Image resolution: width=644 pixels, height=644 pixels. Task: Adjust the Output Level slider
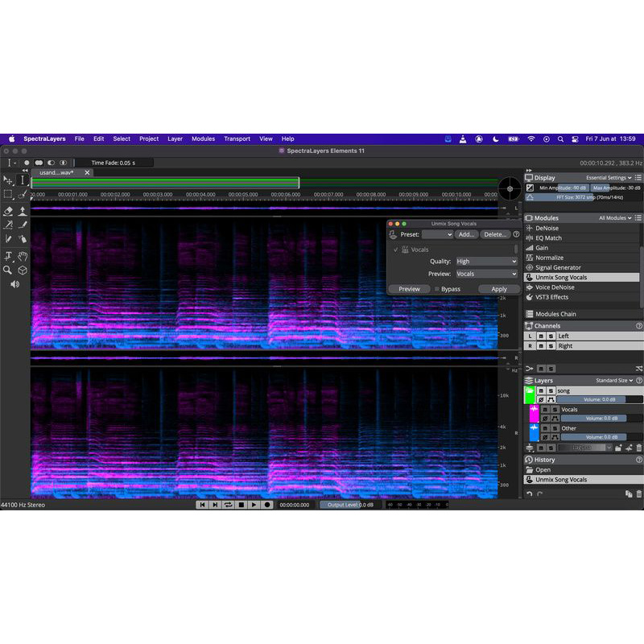350,505
